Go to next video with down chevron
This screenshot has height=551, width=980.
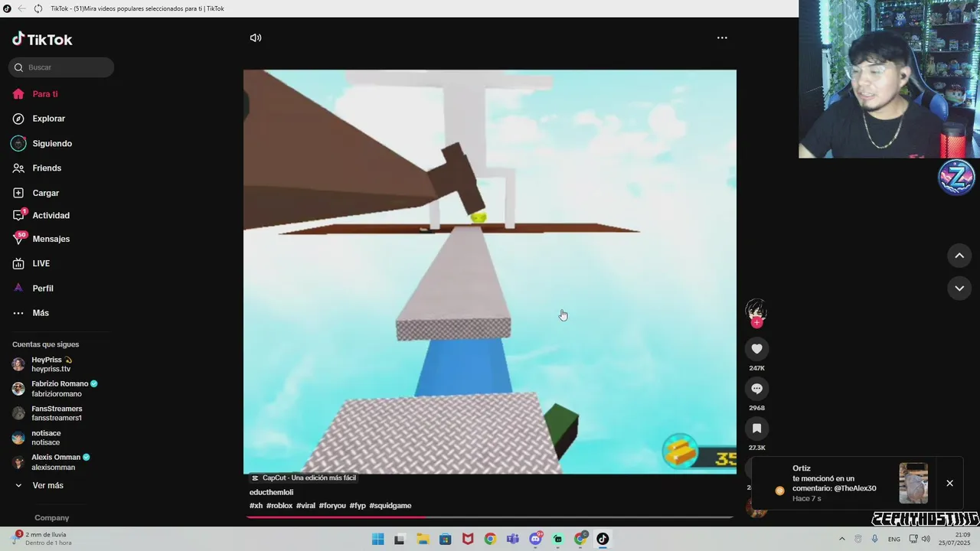pos(959,288)
